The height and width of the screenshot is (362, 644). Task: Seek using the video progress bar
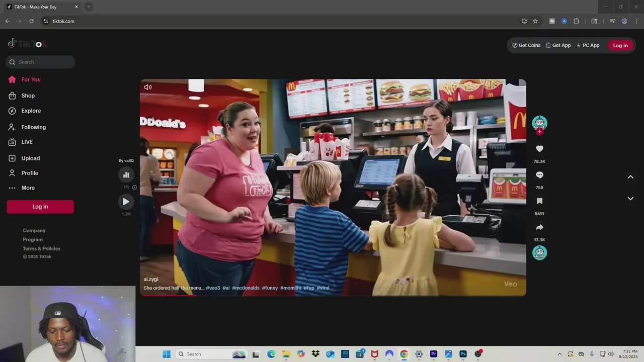(x=333, y=296)
